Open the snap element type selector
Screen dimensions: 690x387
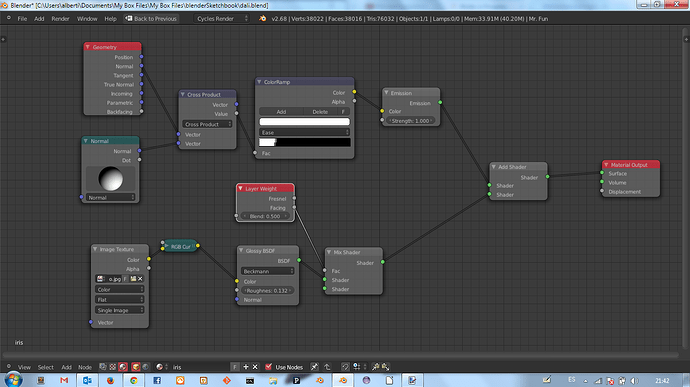359,367
